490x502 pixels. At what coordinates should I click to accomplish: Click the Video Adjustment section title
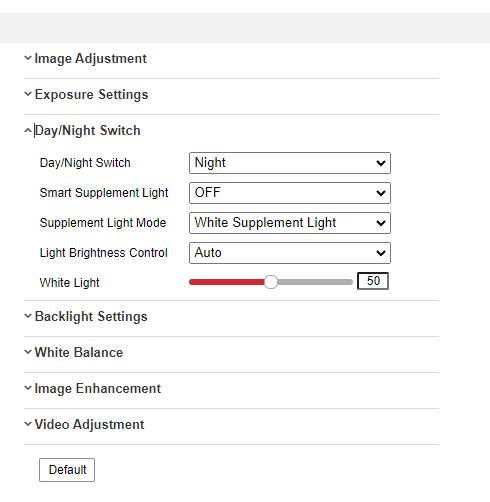click(x=89, y=424)
